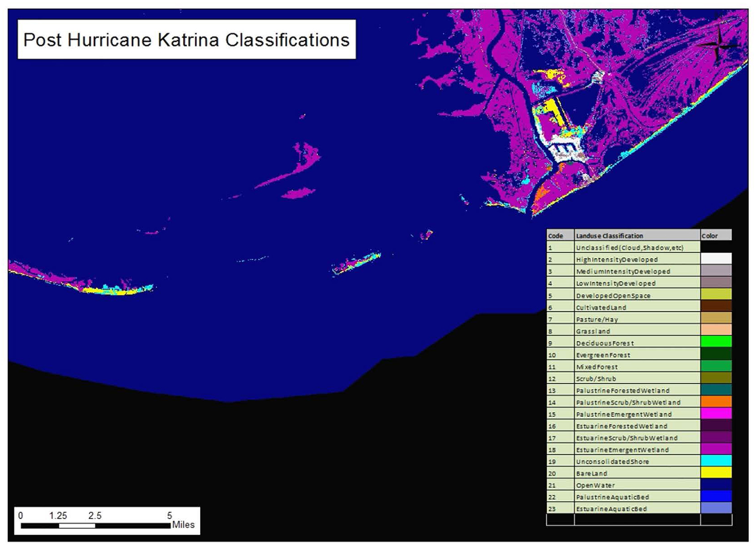This screenshot has width=756, height=551.
Task: Select the UnconsolidatedShore cyan swatch
Action: (x=716, y=461)
